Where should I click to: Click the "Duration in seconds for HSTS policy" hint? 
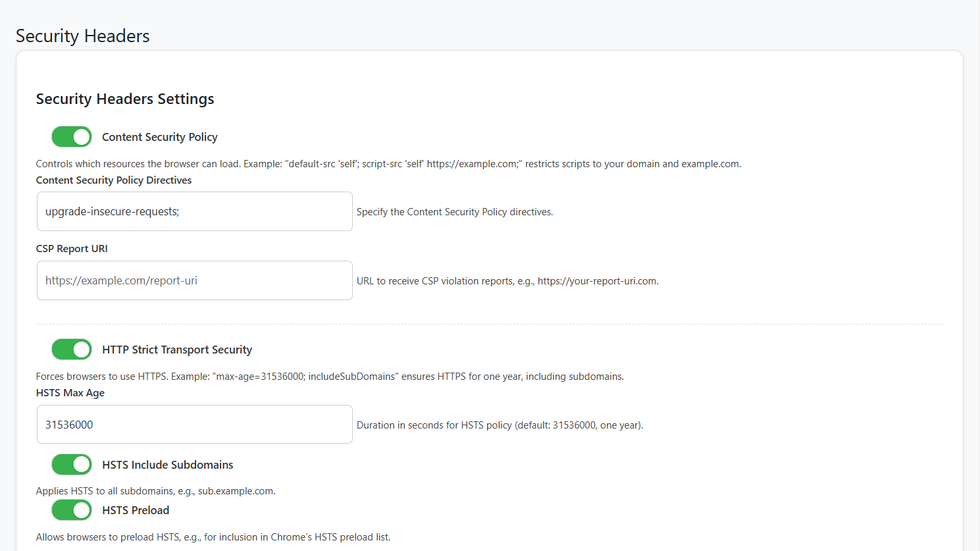tap(500, 425)
